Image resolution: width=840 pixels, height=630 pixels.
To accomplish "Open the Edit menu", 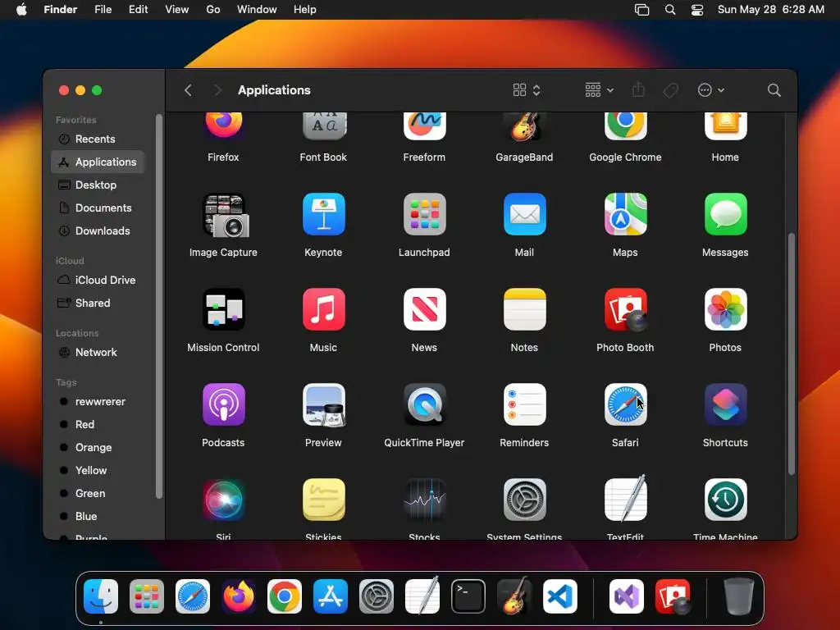I will [x=138, y=10].
